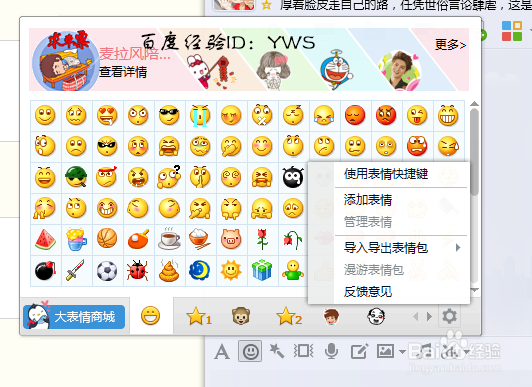
Task: Click emoji grid scroll up arrow
Action: [475, 104]
